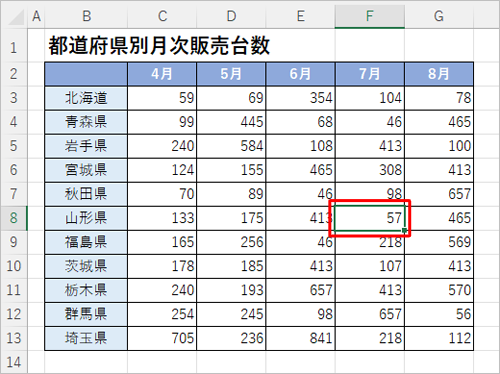Select column B header
This screenshot has width=500, height=374.
tap(86, 16)
